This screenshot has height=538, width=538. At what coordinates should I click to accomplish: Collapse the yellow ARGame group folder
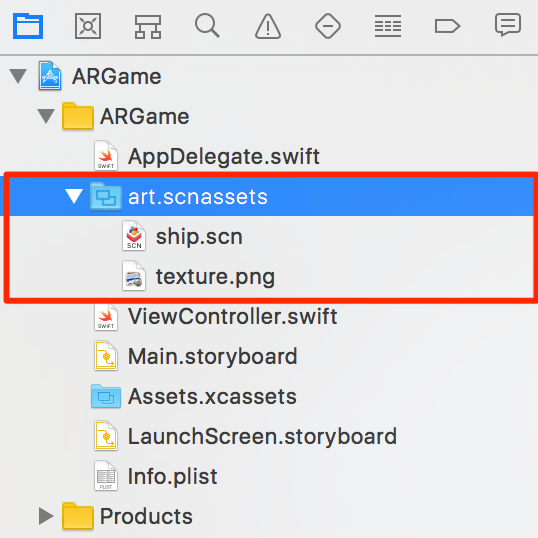[x=46, y=116]
